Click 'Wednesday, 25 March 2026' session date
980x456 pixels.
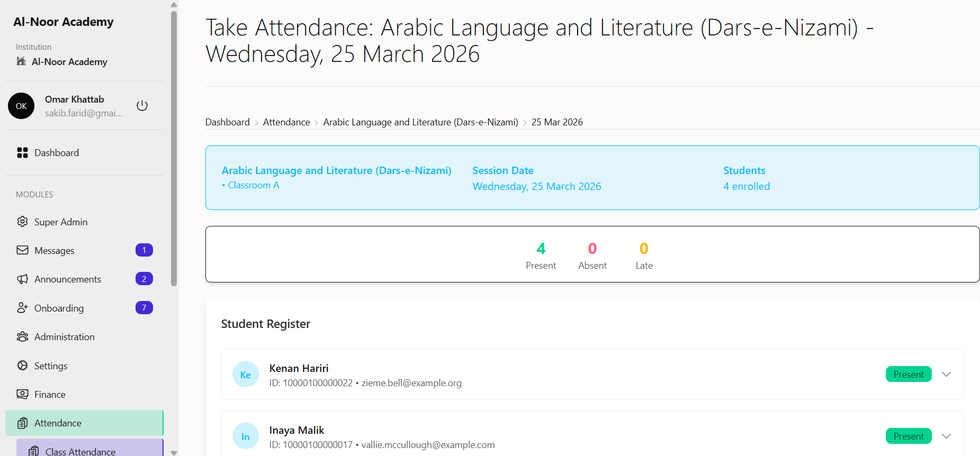537,186
